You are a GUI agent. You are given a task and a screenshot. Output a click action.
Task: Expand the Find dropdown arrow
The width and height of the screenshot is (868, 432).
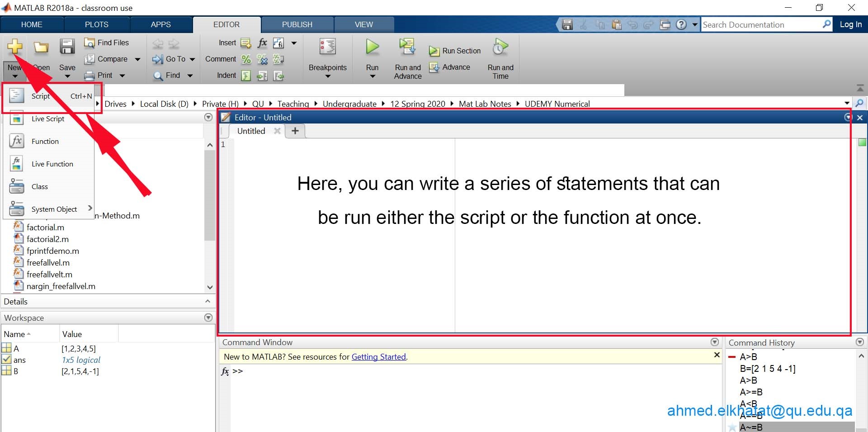pyautogui.click(x=190, y=76)
